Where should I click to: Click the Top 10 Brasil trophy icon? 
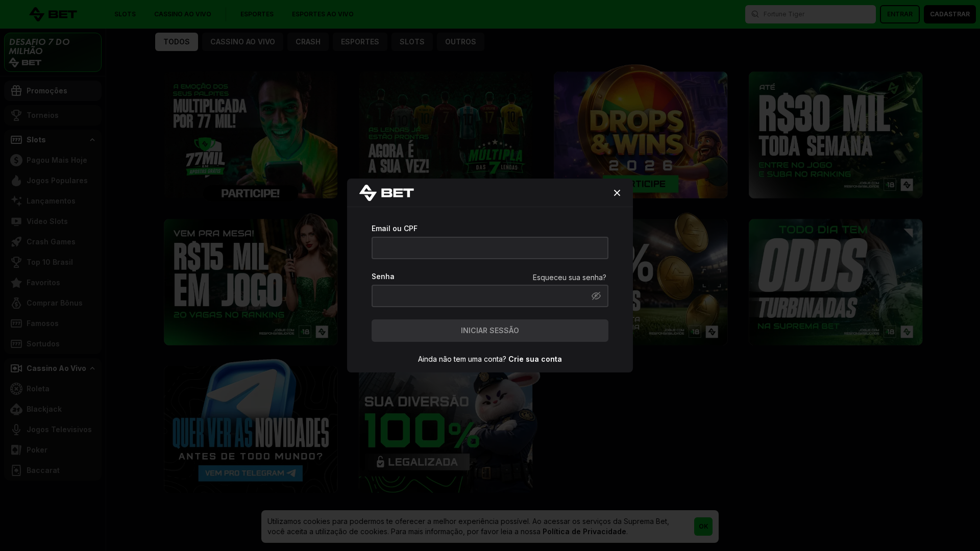point(16,262)
